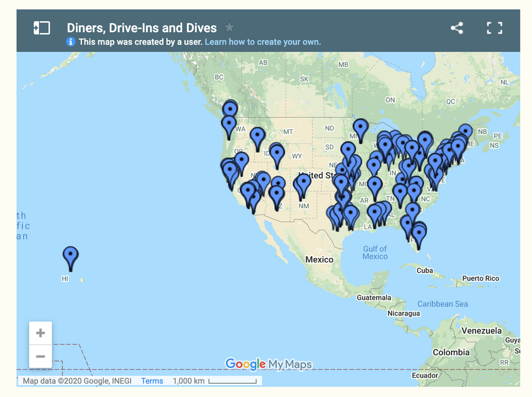
Task: Click the QC province label
Action: [x=450, y=102]
